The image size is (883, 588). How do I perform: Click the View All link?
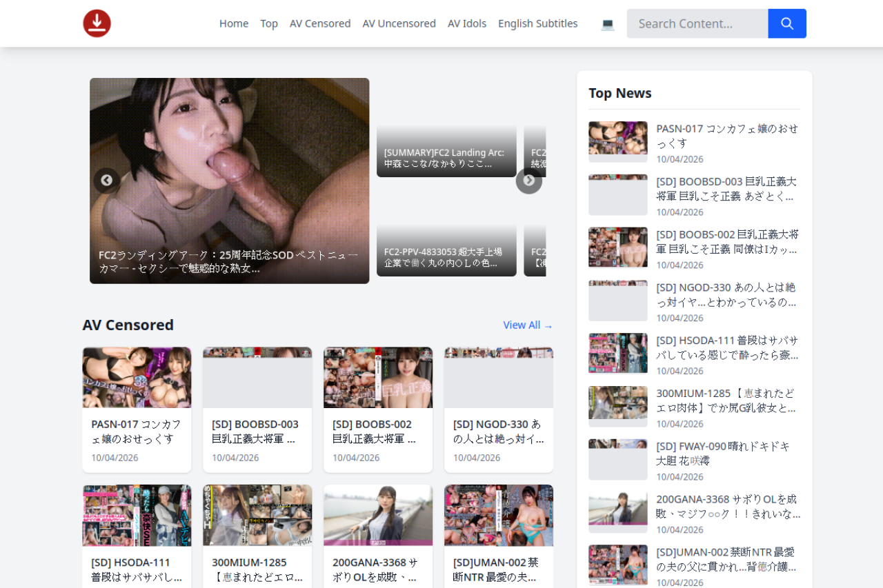(528, 325)
